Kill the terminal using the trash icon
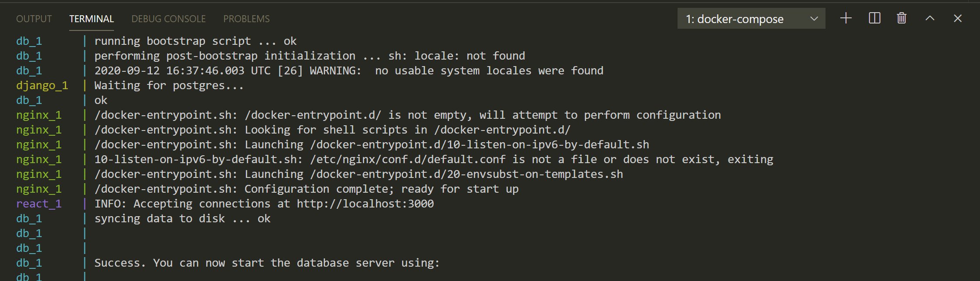This screenshot has width=980, height=281. (x=902, y=18)
